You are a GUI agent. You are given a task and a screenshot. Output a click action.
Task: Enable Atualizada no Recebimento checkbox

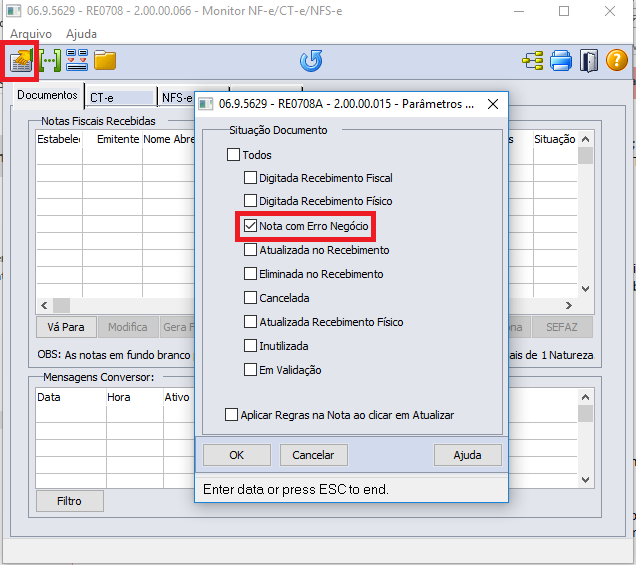250,250
